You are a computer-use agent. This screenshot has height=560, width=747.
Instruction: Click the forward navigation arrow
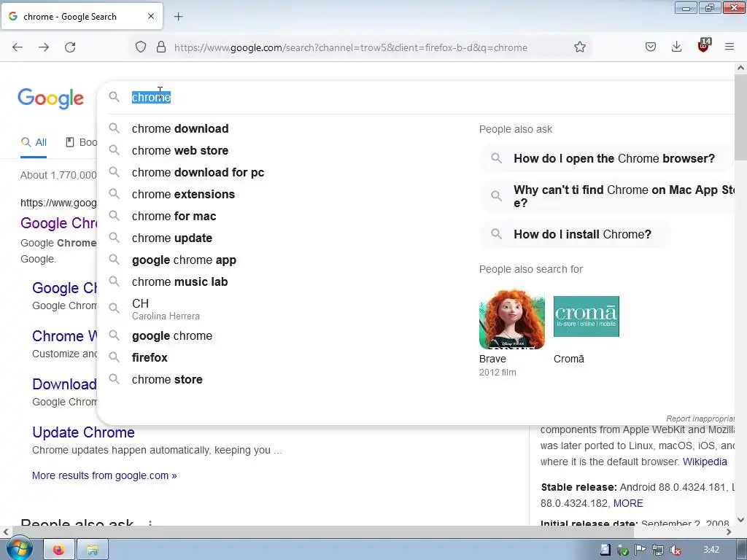[x=44, y=47]
